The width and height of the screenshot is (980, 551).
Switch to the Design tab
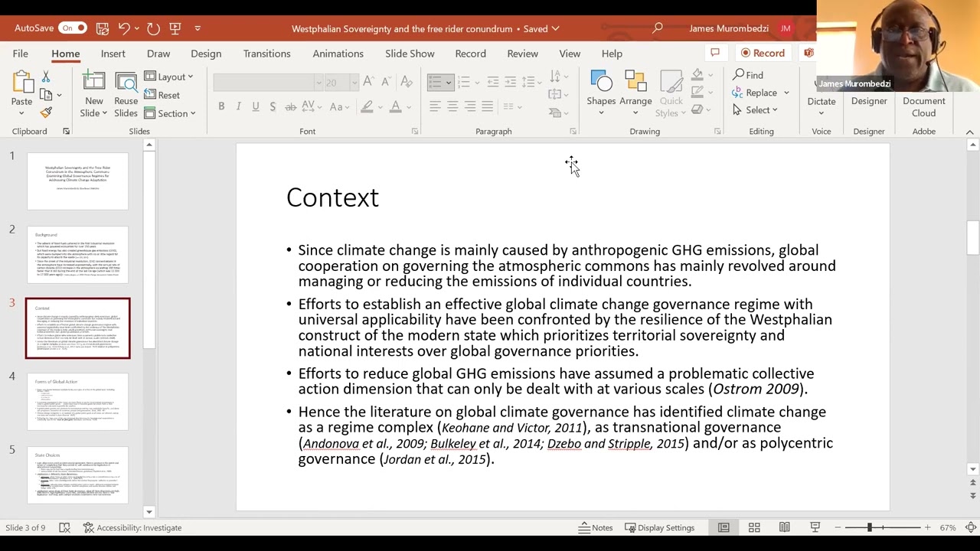click(206, 54)
